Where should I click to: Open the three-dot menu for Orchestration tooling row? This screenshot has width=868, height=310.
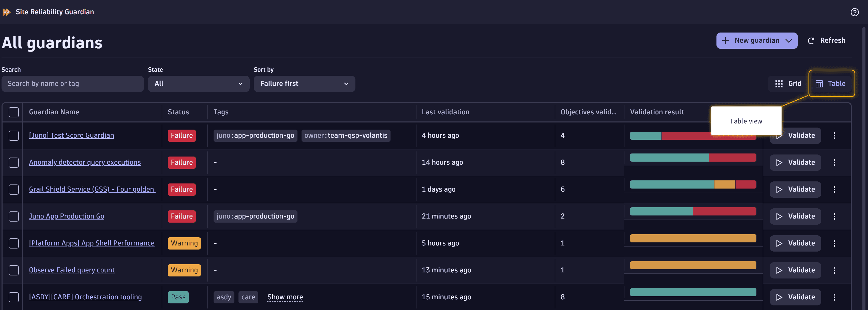point(834,297)
